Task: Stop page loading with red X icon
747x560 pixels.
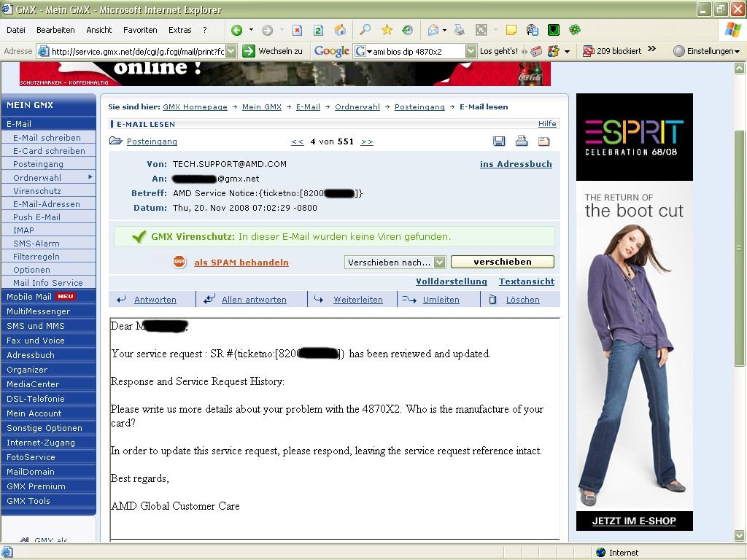Action: (298, 30)
